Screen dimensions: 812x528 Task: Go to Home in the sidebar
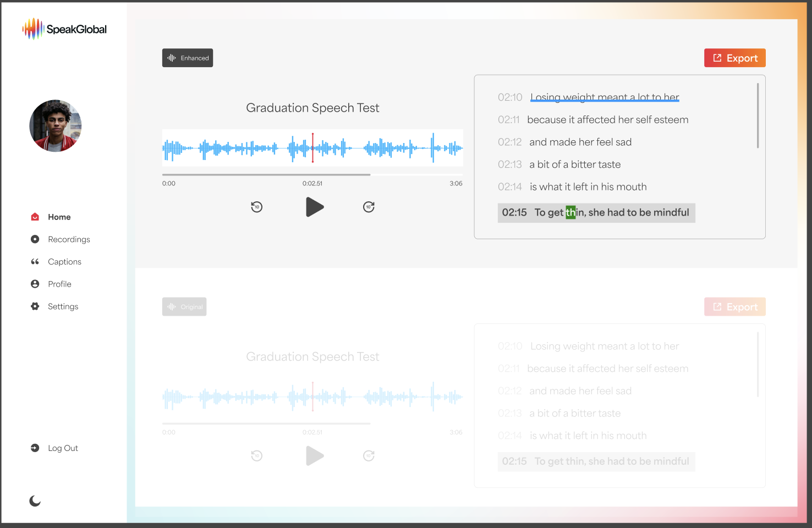[x=59, y=217]
